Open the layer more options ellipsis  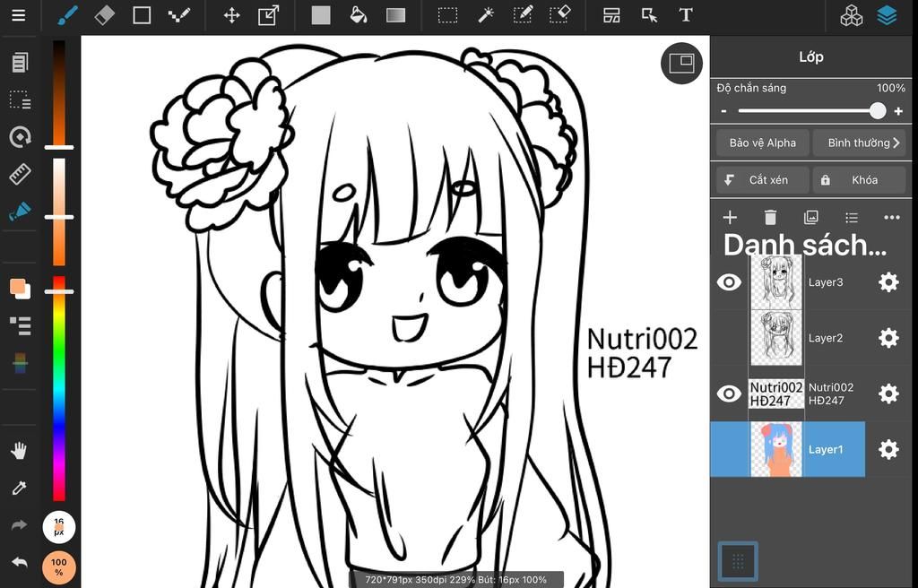click(x=892, y=218)
